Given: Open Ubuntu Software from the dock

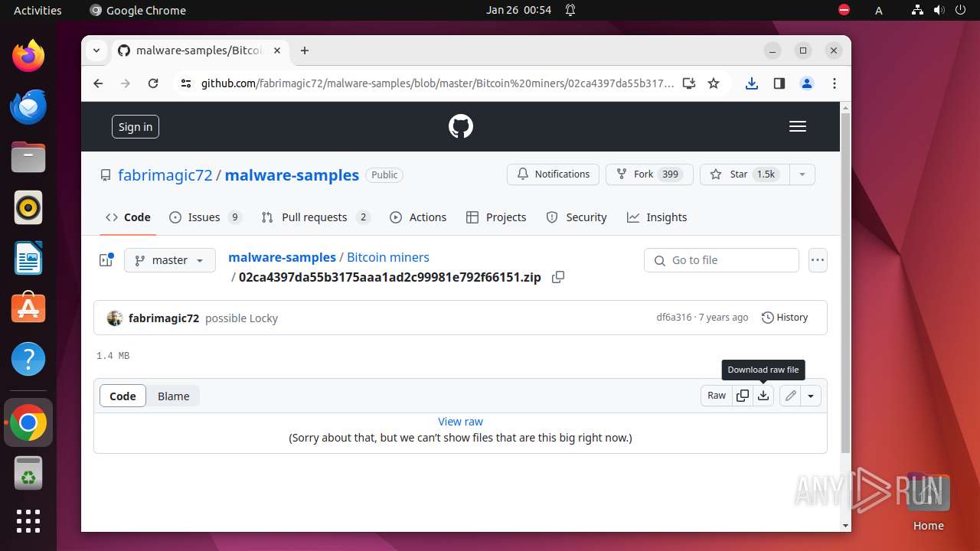Looking at the screenshot, I should [28, 308].
